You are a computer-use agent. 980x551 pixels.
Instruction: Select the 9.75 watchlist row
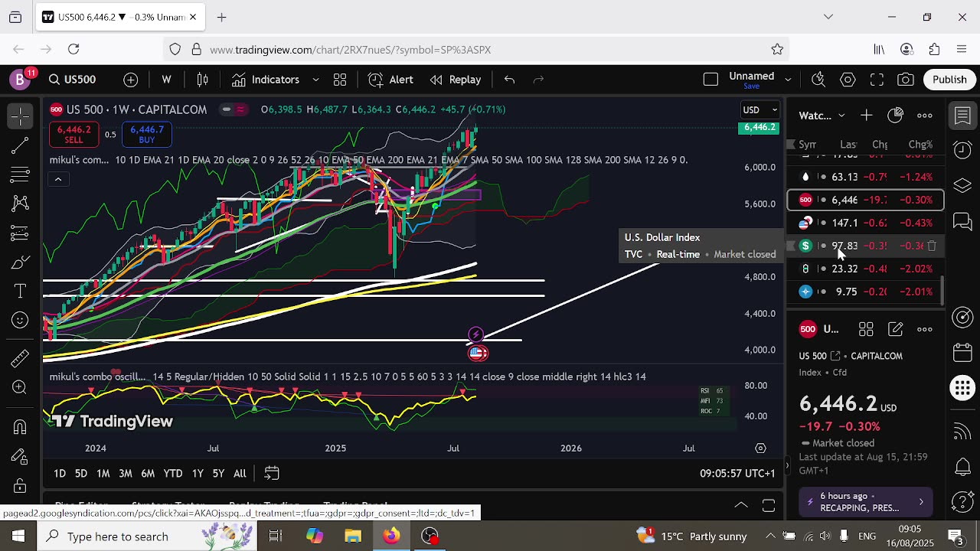865,292
